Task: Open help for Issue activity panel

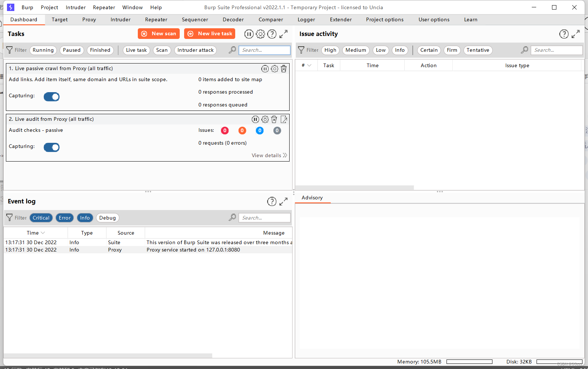Action: tap(564, 34)
